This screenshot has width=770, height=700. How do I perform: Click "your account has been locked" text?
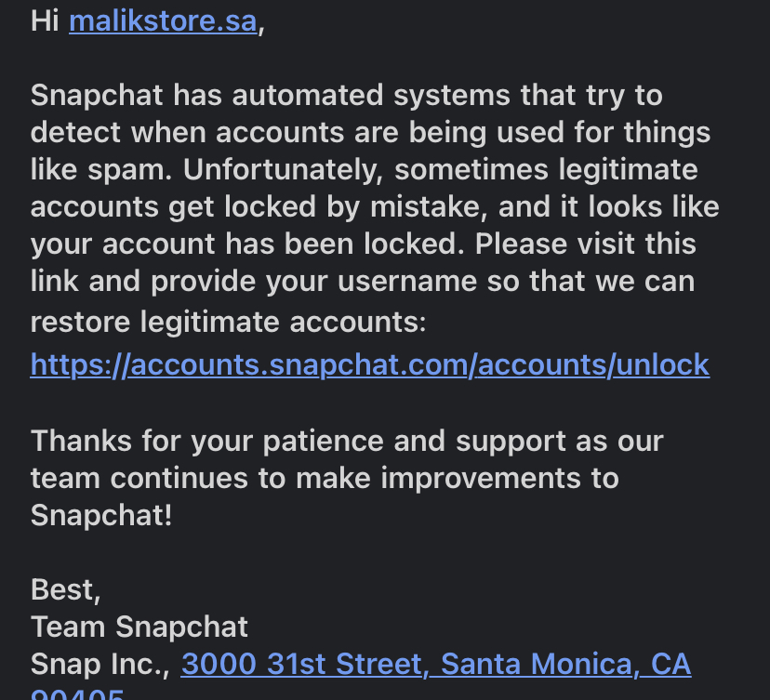pyautogui.click(x=247, y=244)
